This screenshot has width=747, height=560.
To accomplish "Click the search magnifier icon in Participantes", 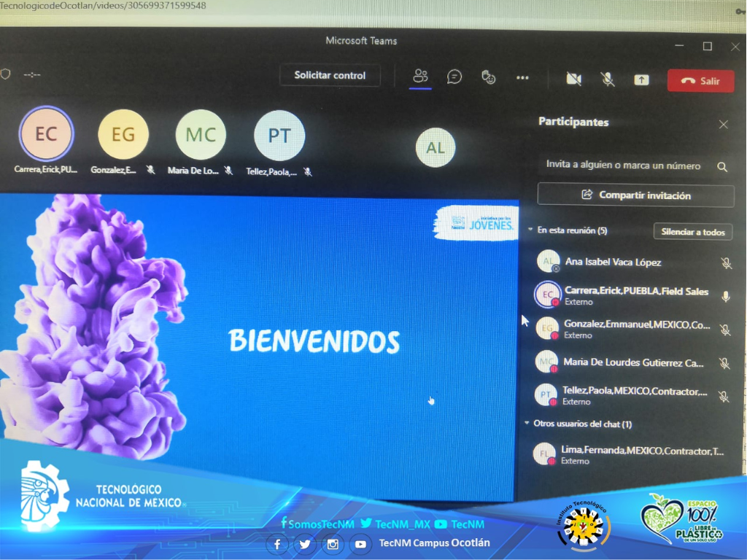I will pos(722,167).
